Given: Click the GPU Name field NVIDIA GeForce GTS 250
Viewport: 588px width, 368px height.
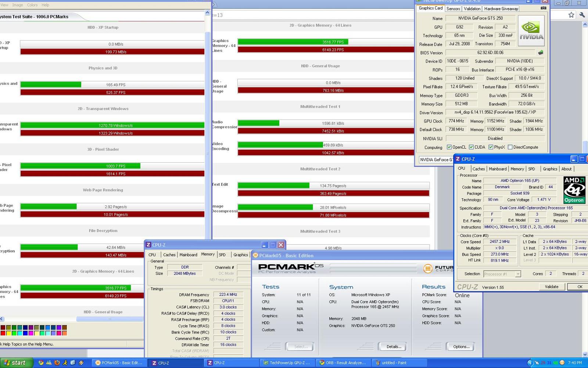Looking at the screenshot, I should (480, 18).
